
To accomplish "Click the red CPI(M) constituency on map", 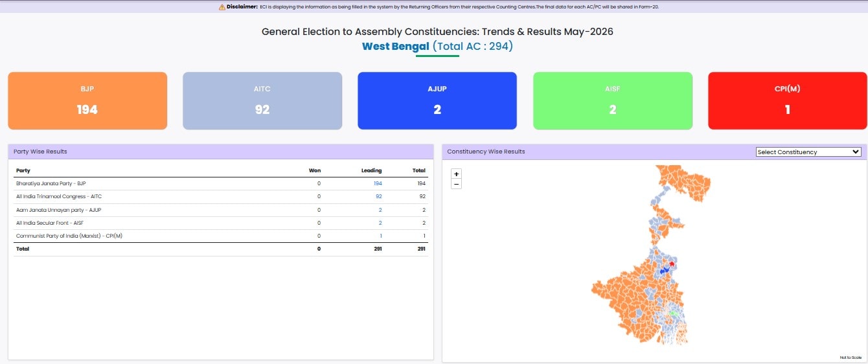I will point(672,264).
